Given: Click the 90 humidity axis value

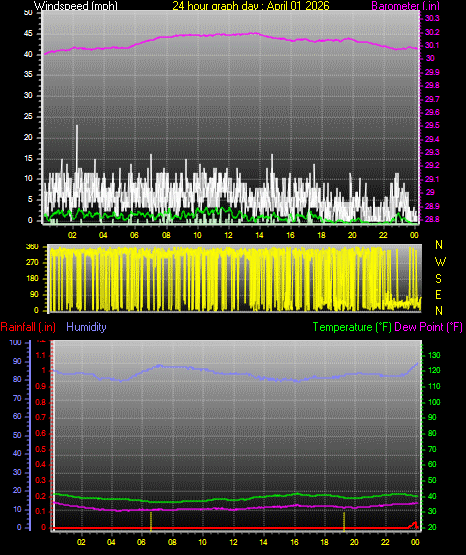Looking at the screenshot, I should (17, 361).
